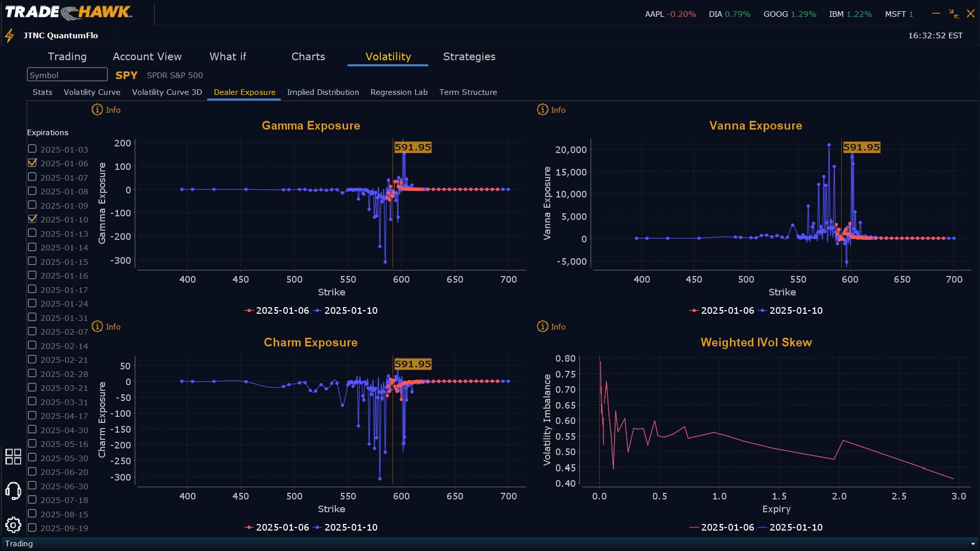Click the AAPL -0.20% ticker

[x=670, y=14]
